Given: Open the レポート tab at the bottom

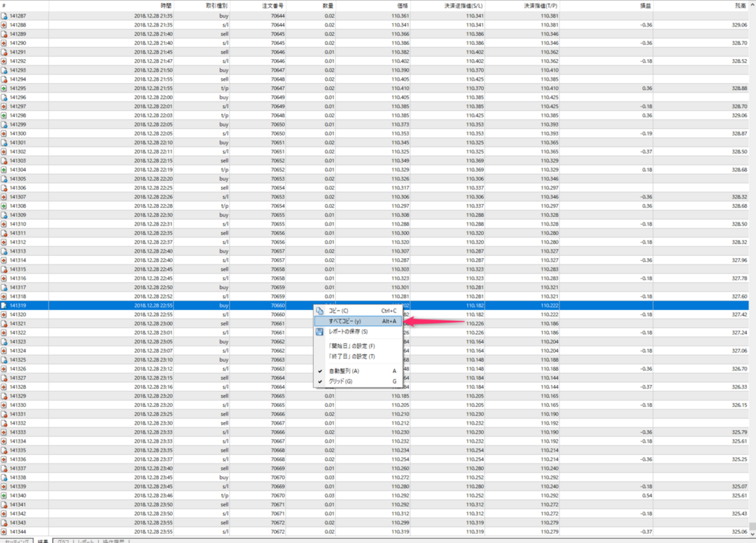Looking at the screenshot, I should 86,541.
